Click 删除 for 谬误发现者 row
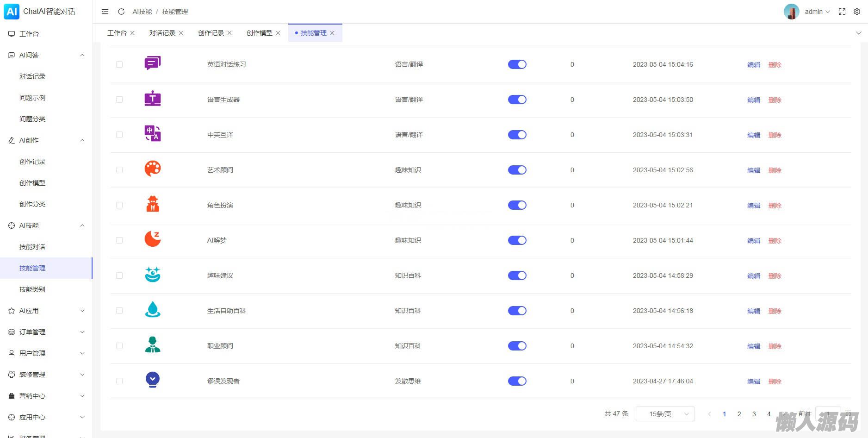This screenshot has height=438, width=868. tap(775, 382)
